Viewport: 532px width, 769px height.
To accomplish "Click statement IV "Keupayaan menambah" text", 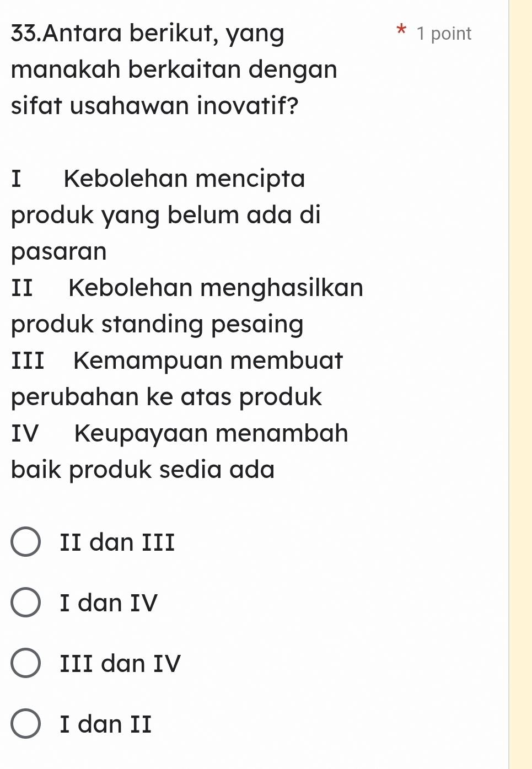I will 211,433.
